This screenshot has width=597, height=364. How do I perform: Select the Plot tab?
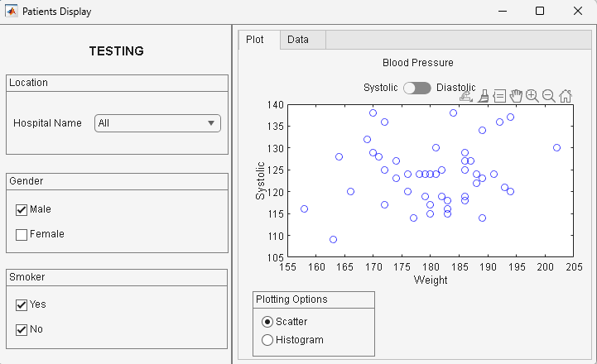(x=255, y=40)
